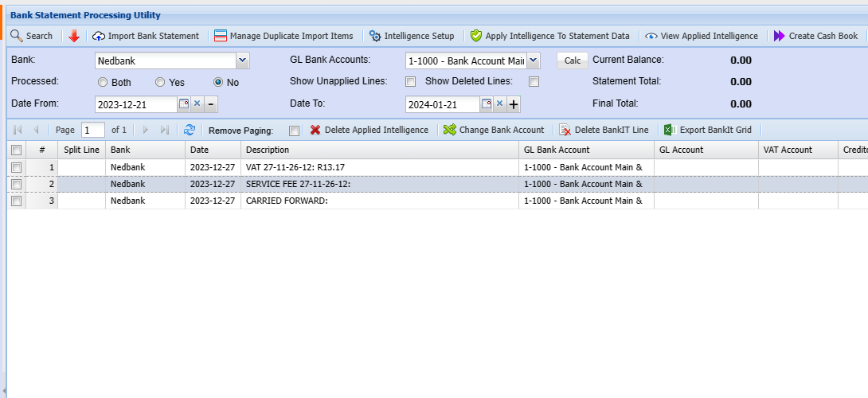The width and height of the screenshot is (868, 398).
Task: Sort by GL Bank Account column header
Action: (x=587, y=150)
